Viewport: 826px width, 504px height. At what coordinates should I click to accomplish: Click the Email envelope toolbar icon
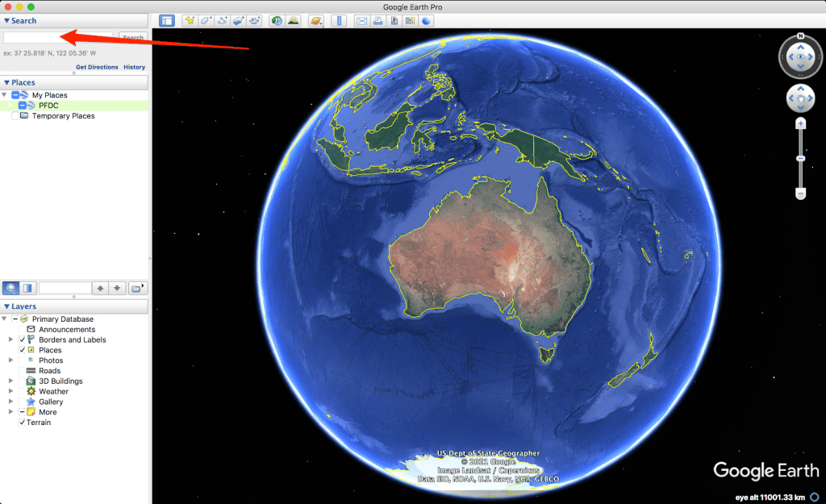click(x=361, y=21)
